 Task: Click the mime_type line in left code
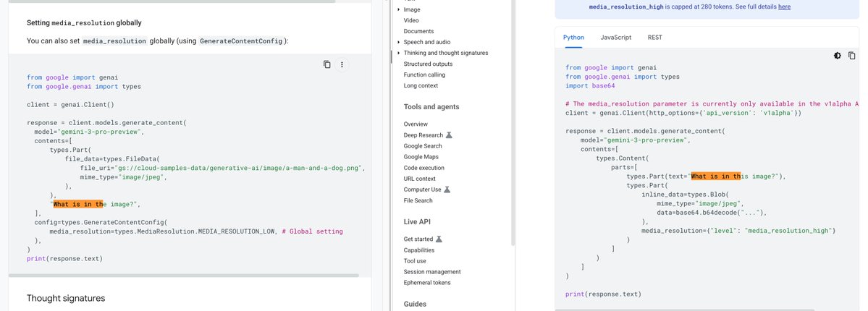tap(123, 178)
